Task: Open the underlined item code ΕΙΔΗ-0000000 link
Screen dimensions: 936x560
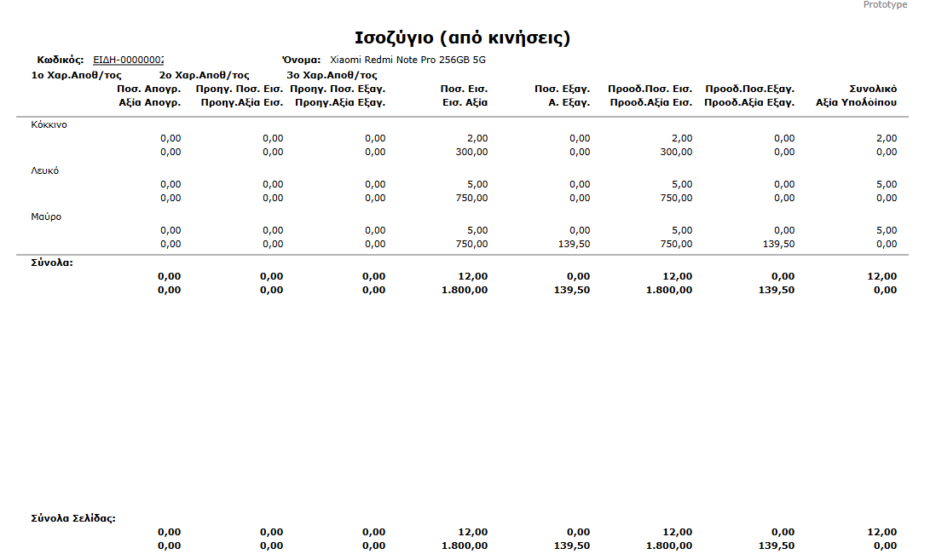Action: tap(129, 60)
